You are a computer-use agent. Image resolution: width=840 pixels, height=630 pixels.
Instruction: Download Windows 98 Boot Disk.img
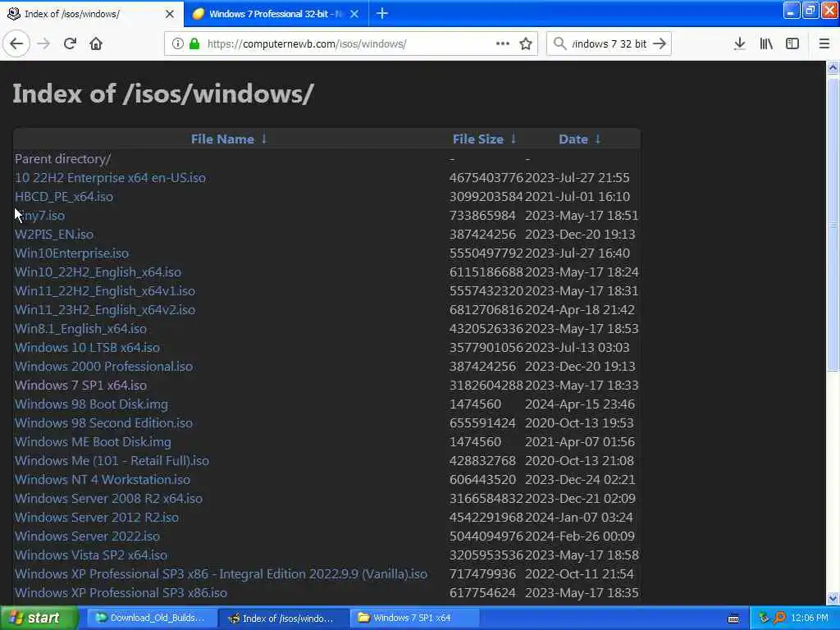pyautogui.click(x=92, y=404)
